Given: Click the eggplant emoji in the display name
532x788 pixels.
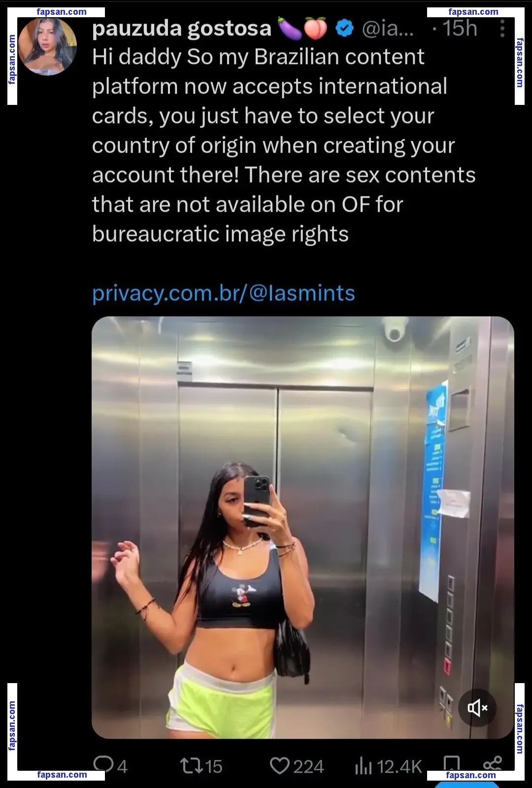Looking at the screenshot, I should click(x=290, y=29).
